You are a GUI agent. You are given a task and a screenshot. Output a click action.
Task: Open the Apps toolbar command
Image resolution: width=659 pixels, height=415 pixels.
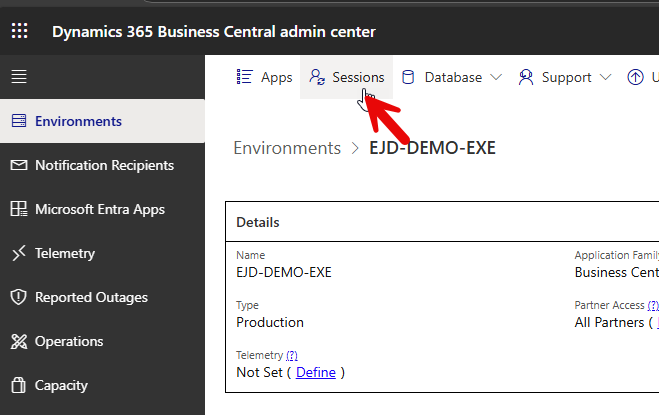pyautogui.click(x=264, y=77)
